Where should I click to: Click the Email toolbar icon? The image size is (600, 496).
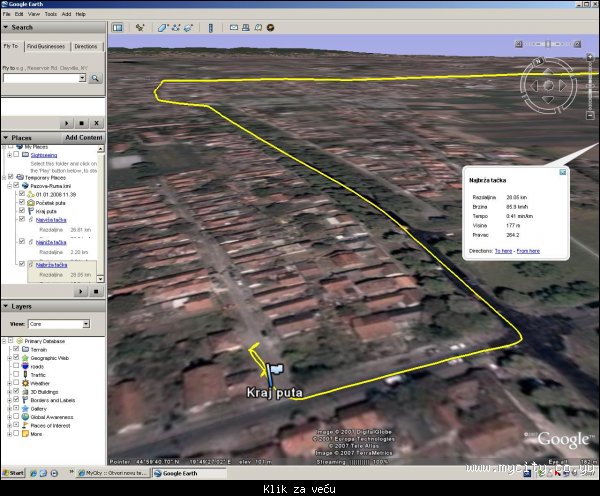tap(234, 27)
